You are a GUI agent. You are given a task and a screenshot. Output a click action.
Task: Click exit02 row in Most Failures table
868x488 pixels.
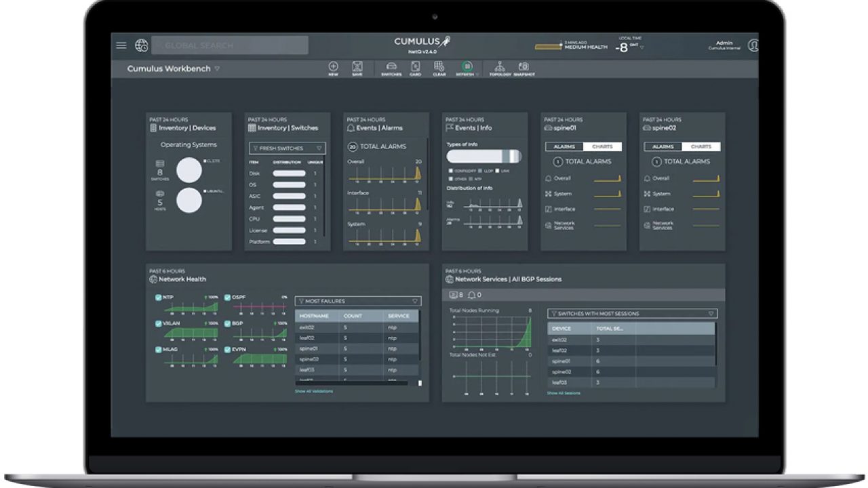click(357, 327)
